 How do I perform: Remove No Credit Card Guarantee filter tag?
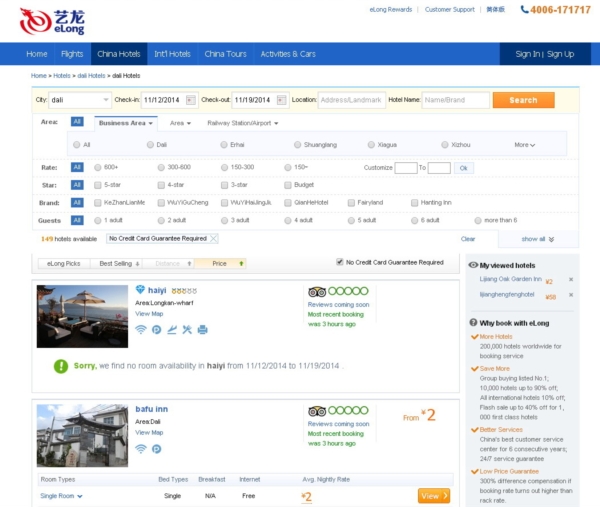214,238
